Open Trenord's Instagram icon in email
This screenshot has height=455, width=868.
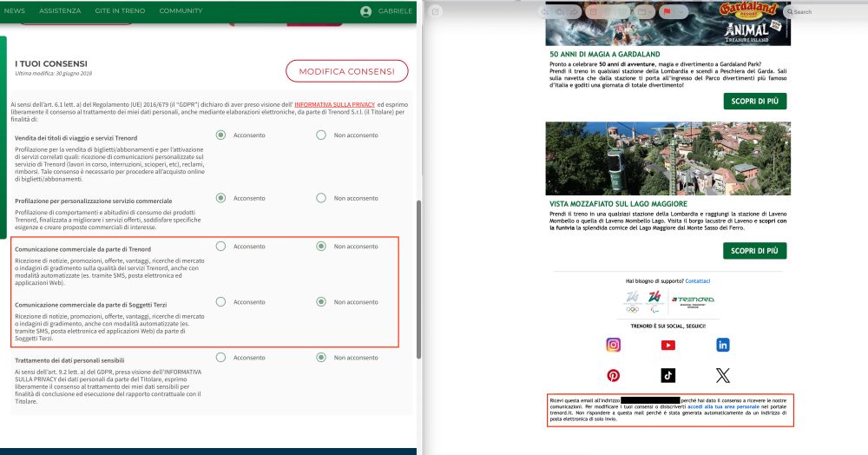pos(614,345)
